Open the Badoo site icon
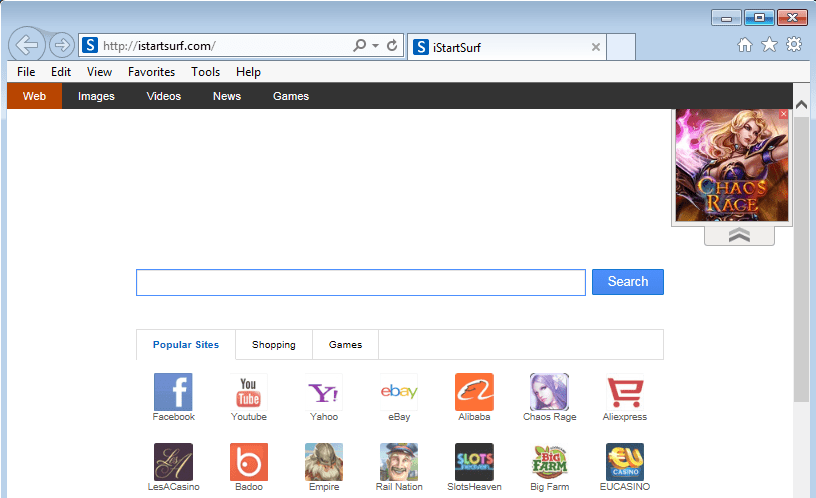This screenshot has width=816, height=498. [249, 462]
